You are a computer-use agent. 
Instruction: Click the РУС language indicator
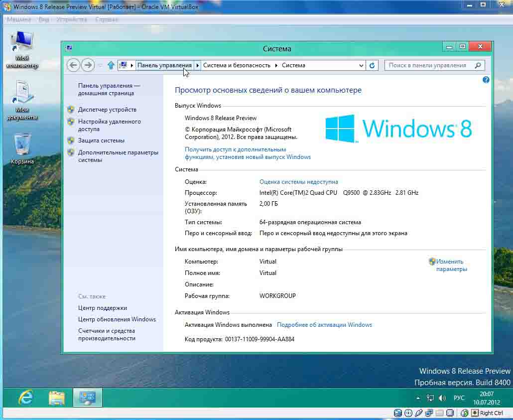(459, 398)
